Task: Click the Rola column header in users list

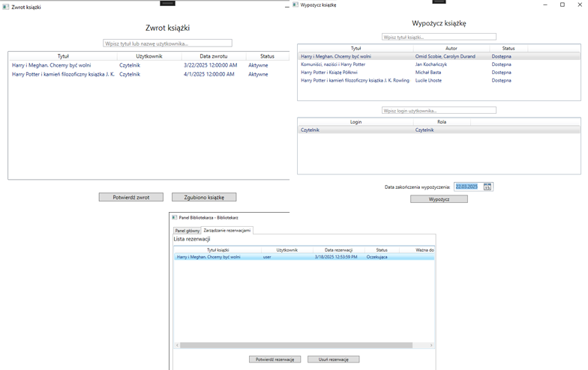Action: [442, 121]
